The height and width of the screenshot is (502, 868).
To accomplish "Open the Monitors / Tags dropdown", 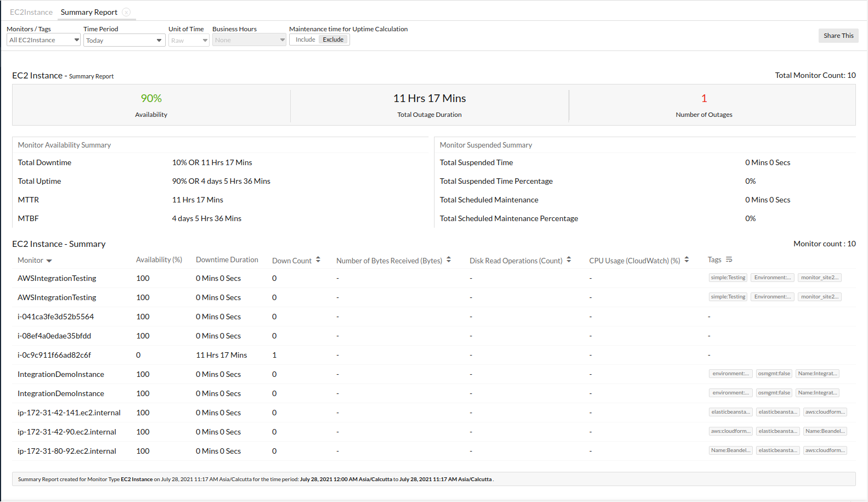I will (43, 40).
